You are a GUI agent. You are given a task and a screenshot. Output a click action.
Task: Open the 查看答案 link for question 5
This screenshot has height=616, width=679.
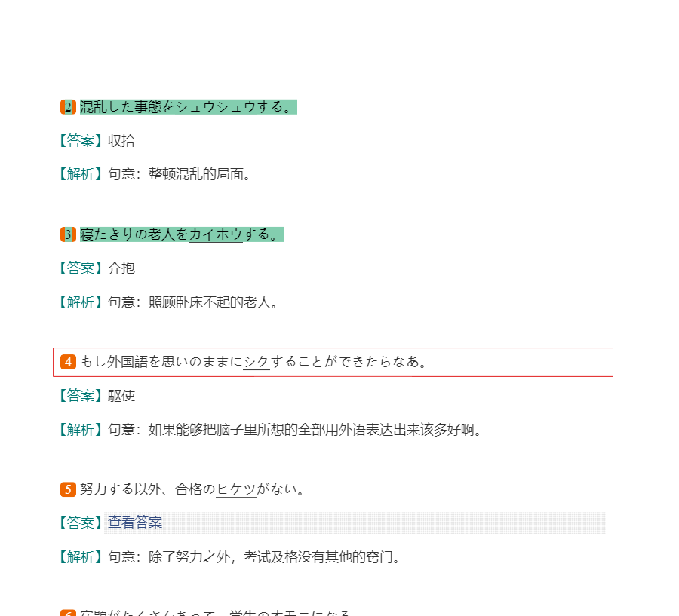click(135, 523)
